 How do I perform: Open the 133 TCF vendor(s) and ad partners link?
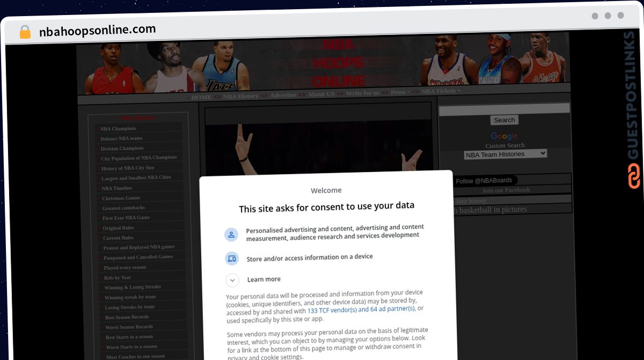click(361, 310)
